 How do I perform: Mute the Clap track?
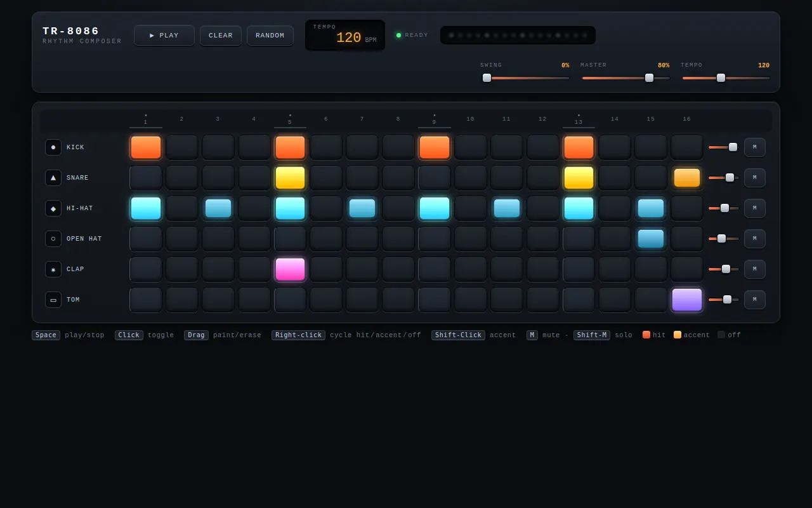[755, 269]
